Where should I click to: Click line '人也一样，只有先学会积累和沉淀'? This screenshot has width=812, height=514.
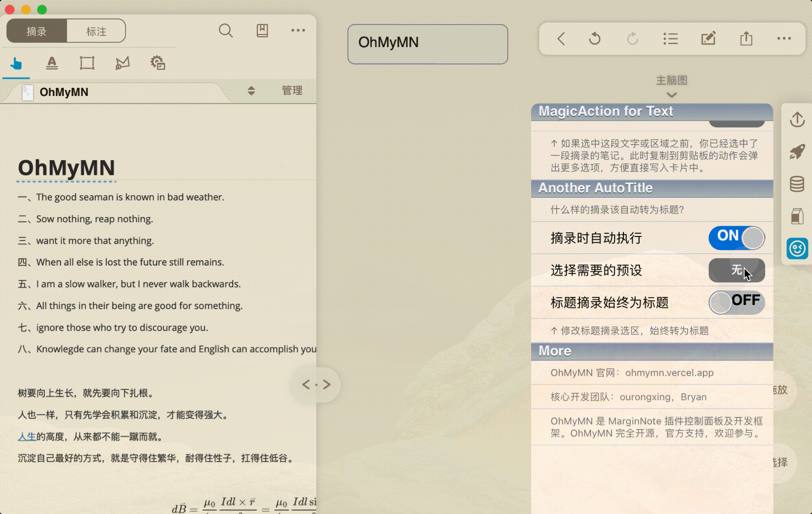(124, 415)
